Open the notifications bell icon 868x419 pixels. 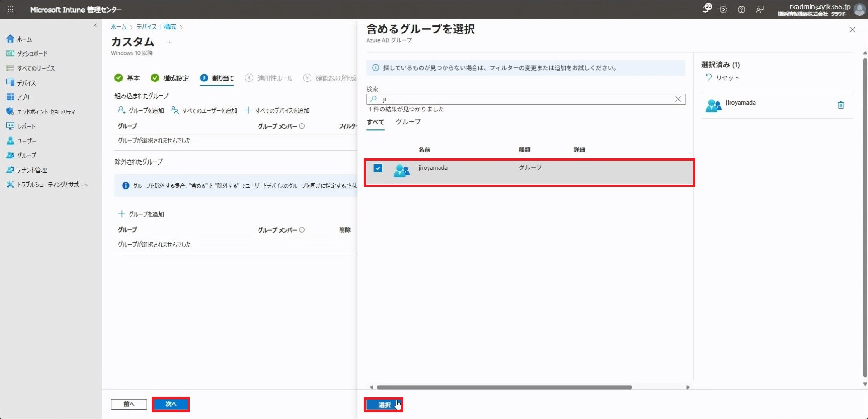coord(706,9)
